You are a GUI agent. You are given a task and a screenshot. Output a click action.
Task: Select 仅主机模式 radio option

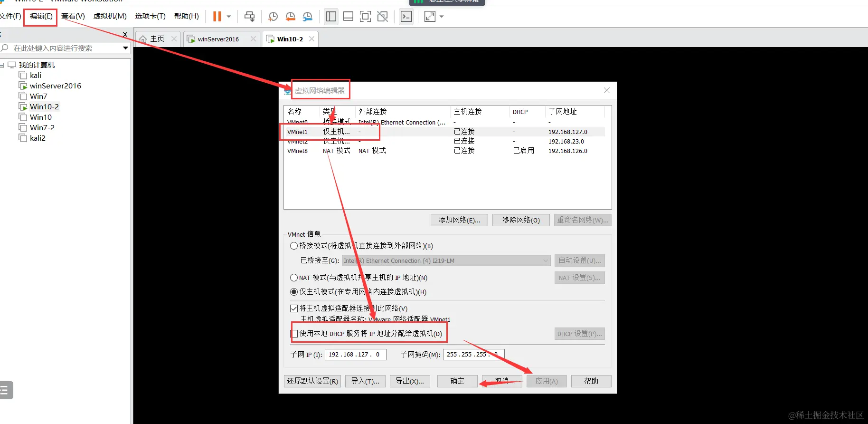pyautogui.click(x=294, y=292)
